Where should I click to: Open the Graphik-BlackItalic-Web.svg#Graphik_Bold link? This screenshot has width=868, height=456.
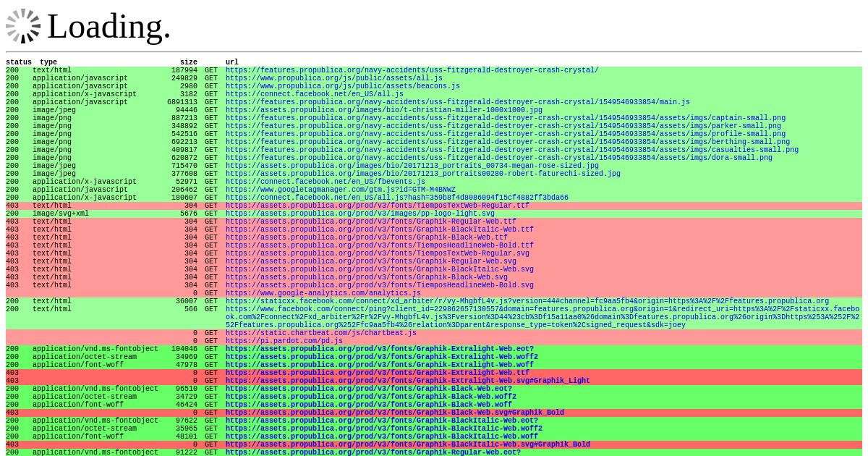point(408,444)
